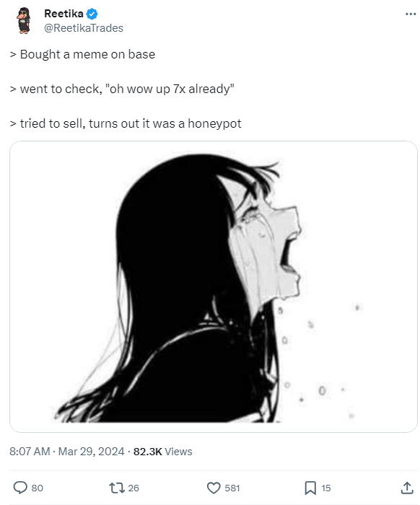Click the "Bought a meme on base" text
Image resolution: width=420 pixels, height=505 pixels.
87,54
